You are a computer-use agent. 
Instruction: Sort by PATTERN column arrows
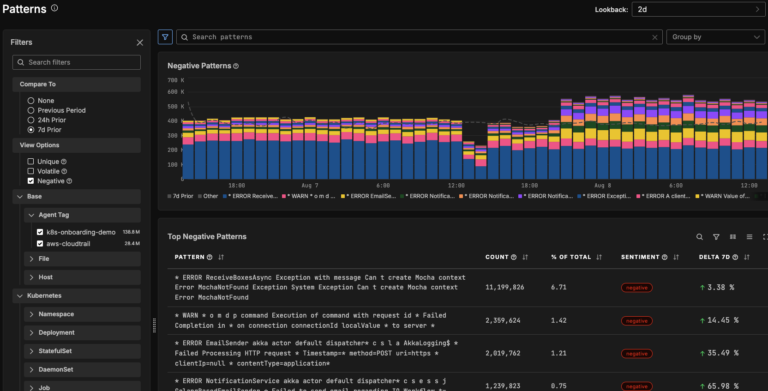pyautogui.click(x=221, y=257)
